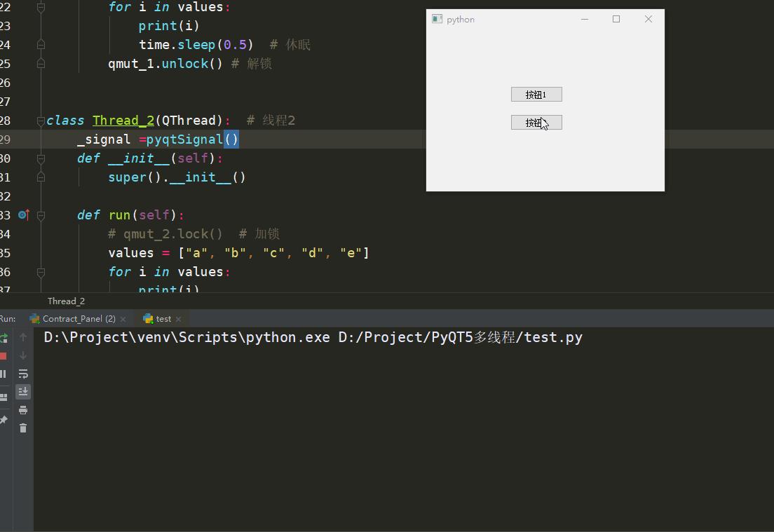Click the Rerun icon in Run panel
Image resolution: width=774 pixels, height=532 pixels.
click(4, 338)
